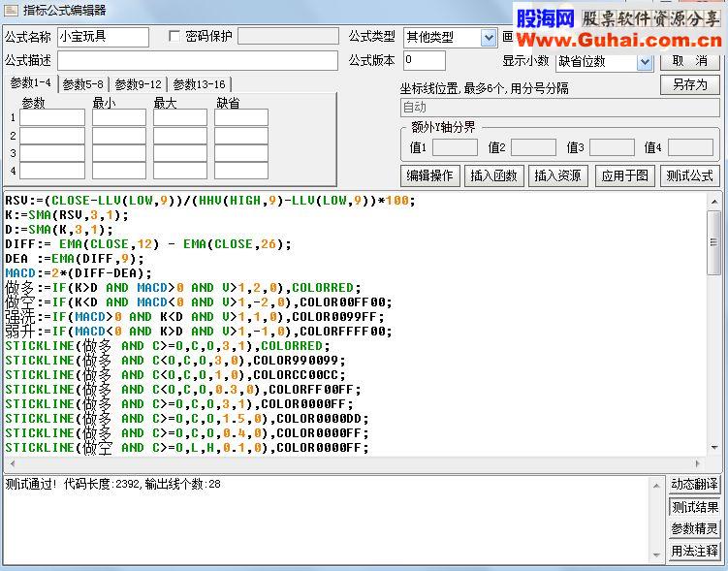Screen dimensions: 728x571
Task: Switch to the 参数13-16 tab
Action: pyautogui.click(x=199, y=84)
